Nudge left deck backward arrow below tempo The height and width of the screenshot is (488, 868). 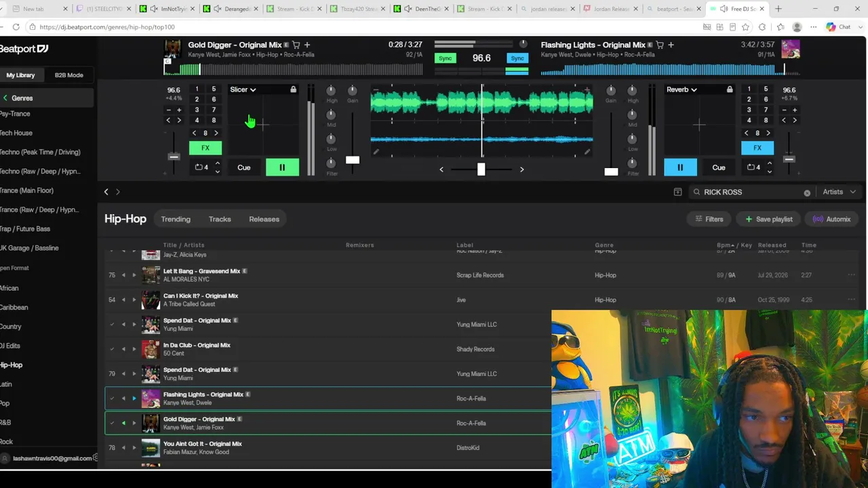coord(169,121)
